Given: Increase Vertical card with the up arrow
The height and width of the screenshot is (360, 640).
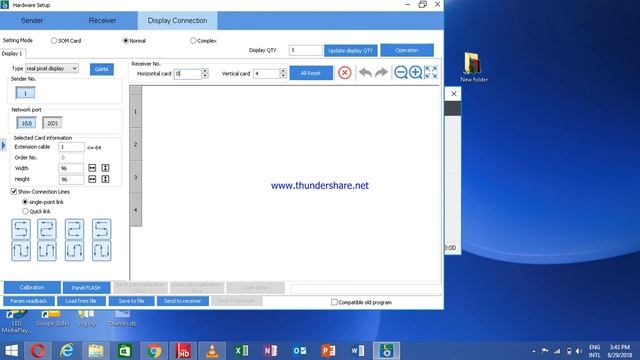Looking at the screenshot, I should (x=283, y=71).
